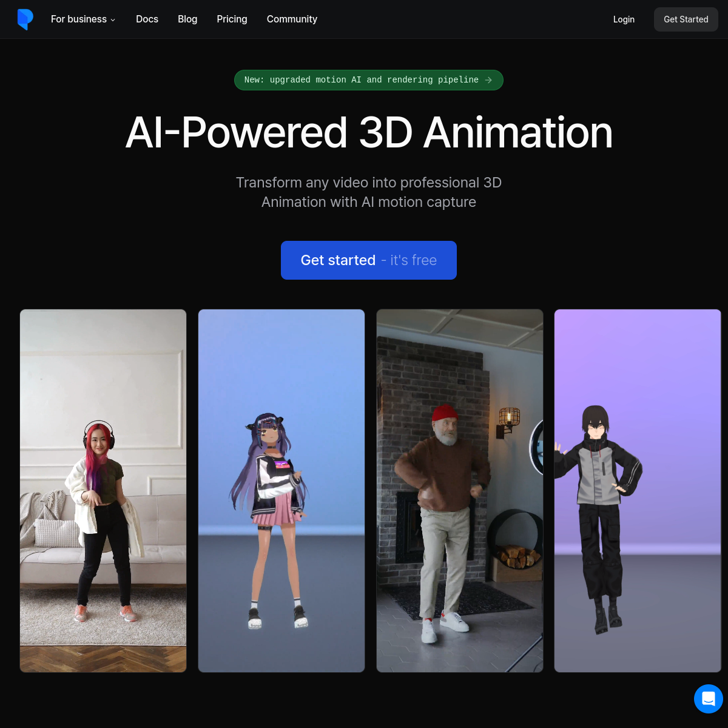Viewport: 728px width, 728px height.
Task: Expand the chevron beside For business
Action: coord(113,20)
